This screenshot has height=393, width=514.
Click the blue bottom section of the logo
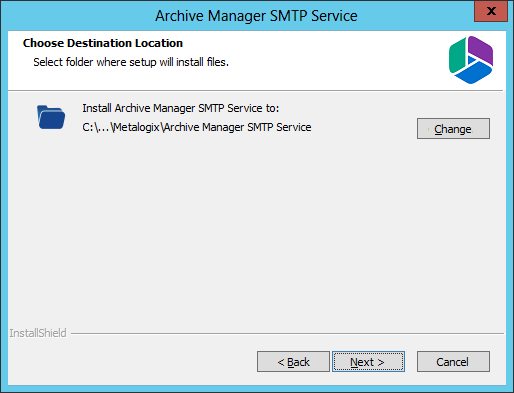[473, 74]
